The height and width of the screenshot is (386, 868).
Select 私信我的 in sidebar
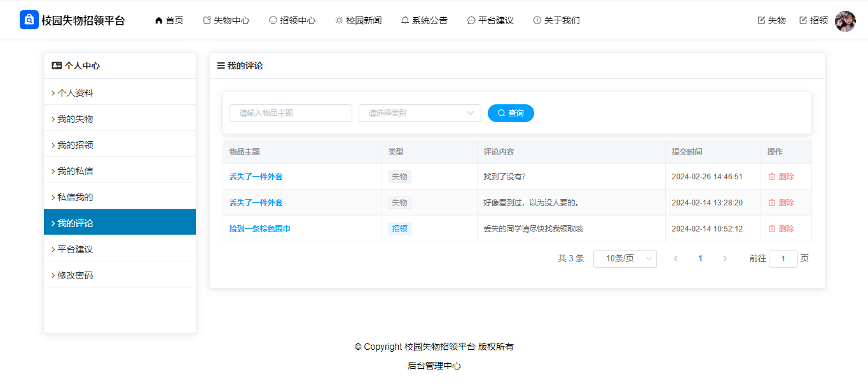point(120,197)
